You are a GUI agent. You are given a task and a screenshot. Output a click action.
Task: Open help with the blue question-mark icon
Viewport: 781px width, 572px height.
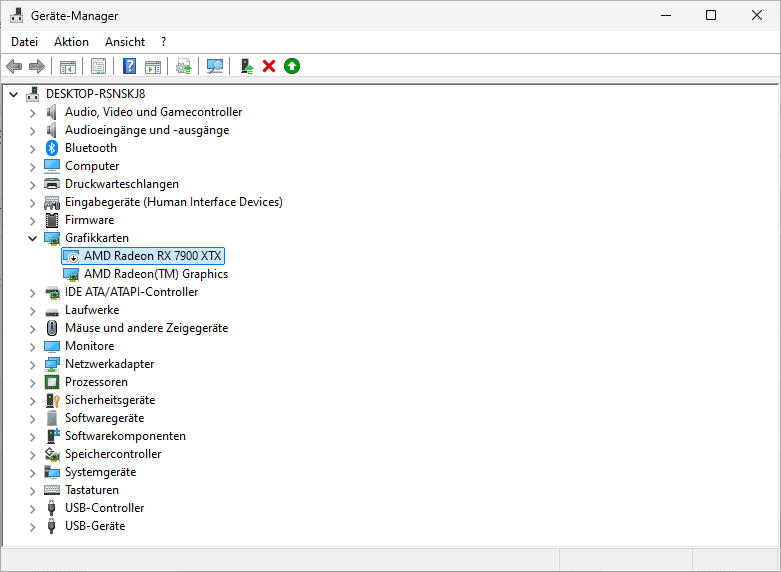point(130,66)
